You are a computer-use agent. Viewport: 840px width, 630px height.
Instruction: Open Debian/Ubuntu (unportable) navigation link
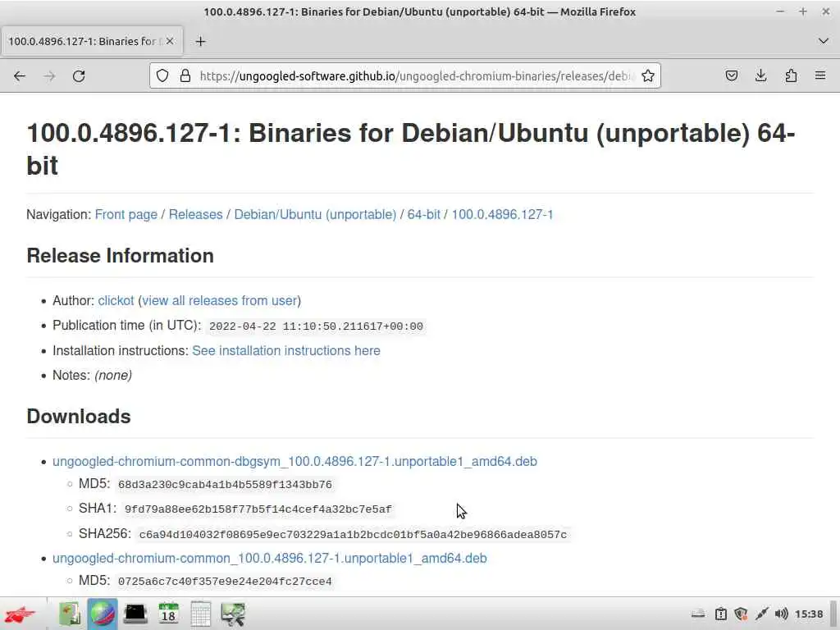[315, 214]
